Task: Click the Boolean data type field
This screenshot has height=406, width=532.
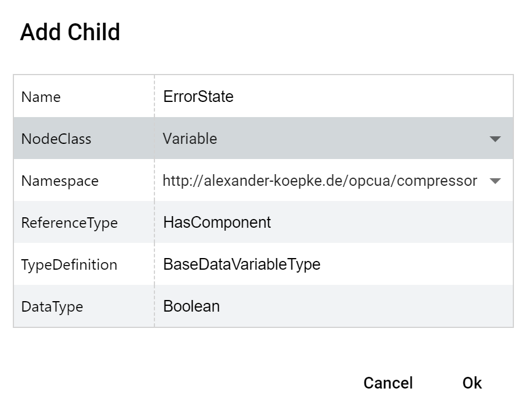Action: [334, 306]
